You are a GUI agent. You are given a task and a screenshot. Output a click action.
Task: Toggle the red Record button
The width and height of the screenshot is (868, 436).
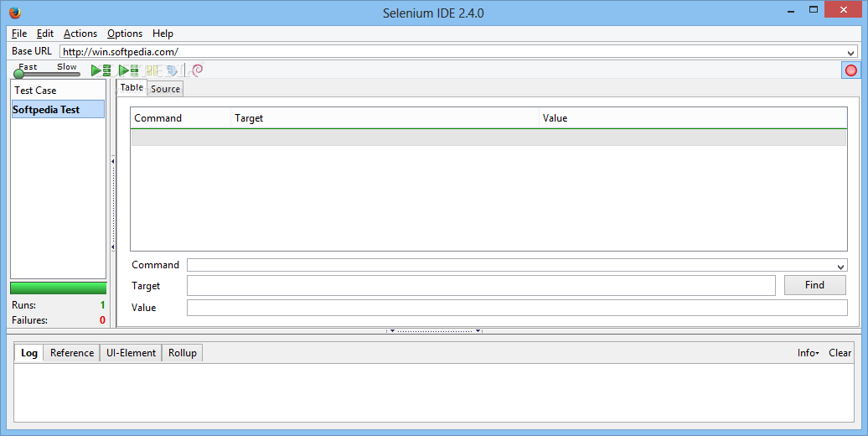tap(851, 70)
